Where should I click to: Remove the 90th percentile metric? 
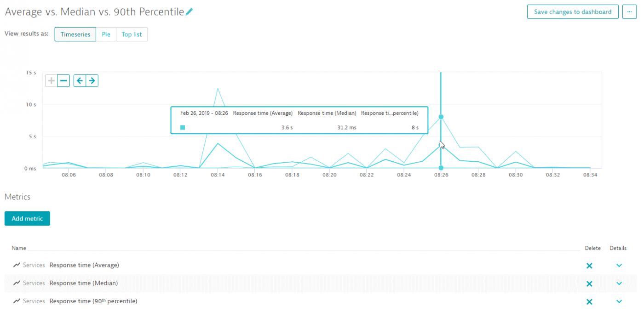(x=589, y=301)
